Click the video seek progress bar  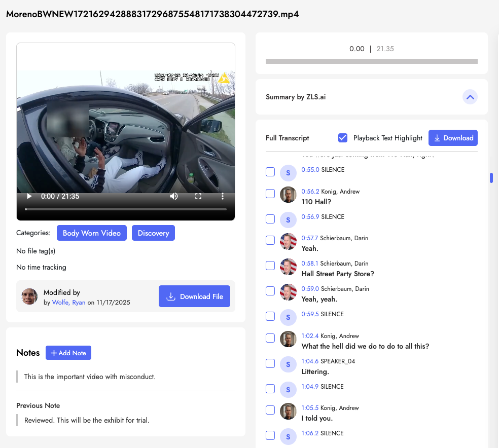(x=126, y=209)
